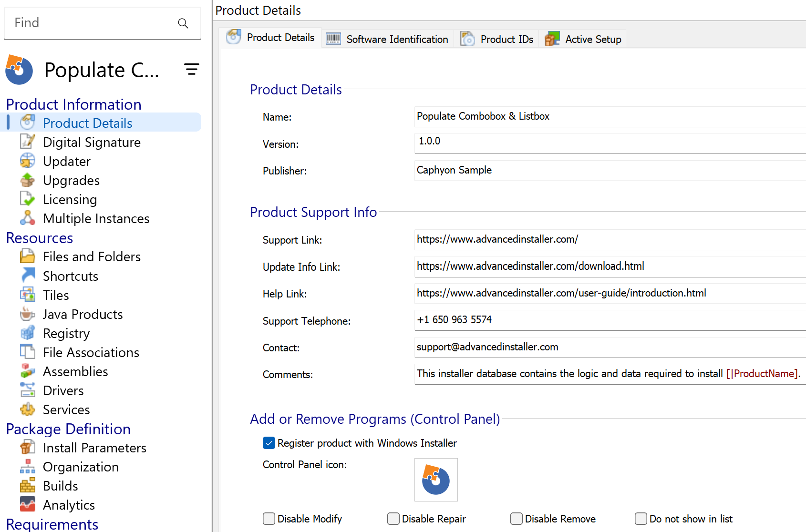Click the Software Identification barcode icon
The image size is (806, 532).
click(x=333, y=39)
